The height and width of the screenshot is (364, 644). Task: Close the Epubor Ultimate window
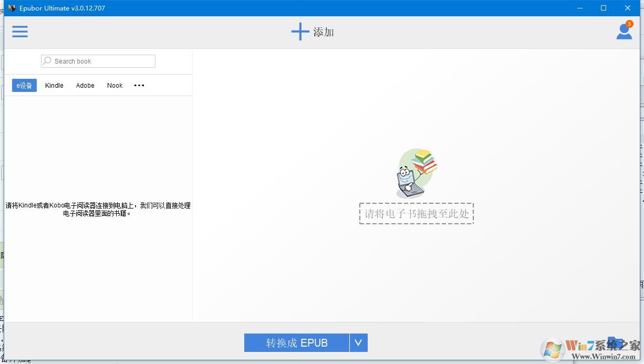tap(628, 8)
